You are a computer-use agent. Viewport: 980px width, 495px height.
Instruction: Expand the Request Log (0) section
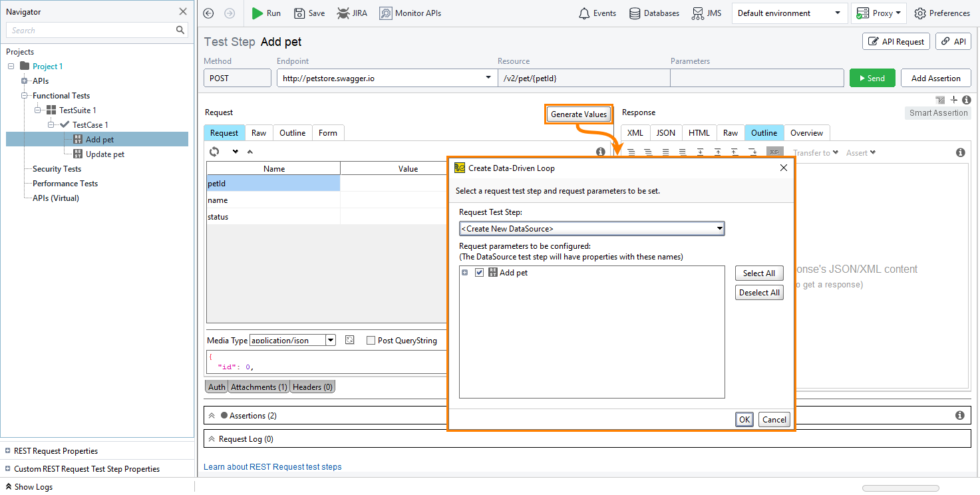212,438
